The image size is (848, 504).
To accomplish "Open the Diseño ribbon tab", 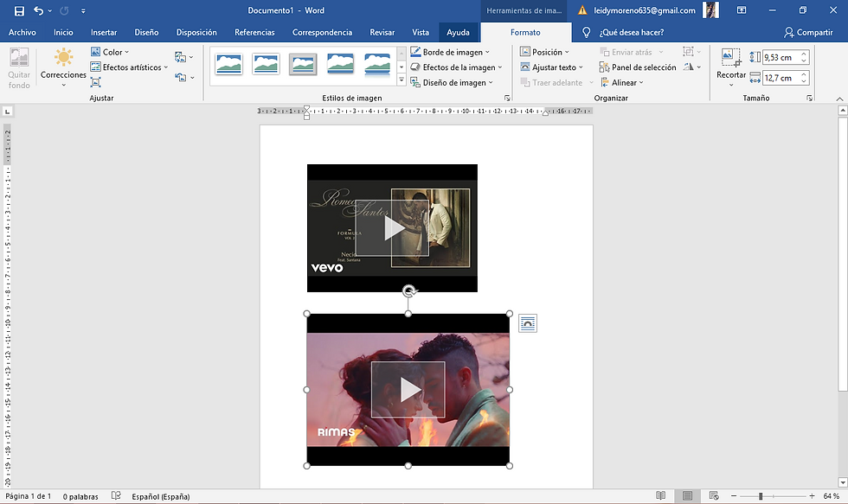I will coord(146,32).
